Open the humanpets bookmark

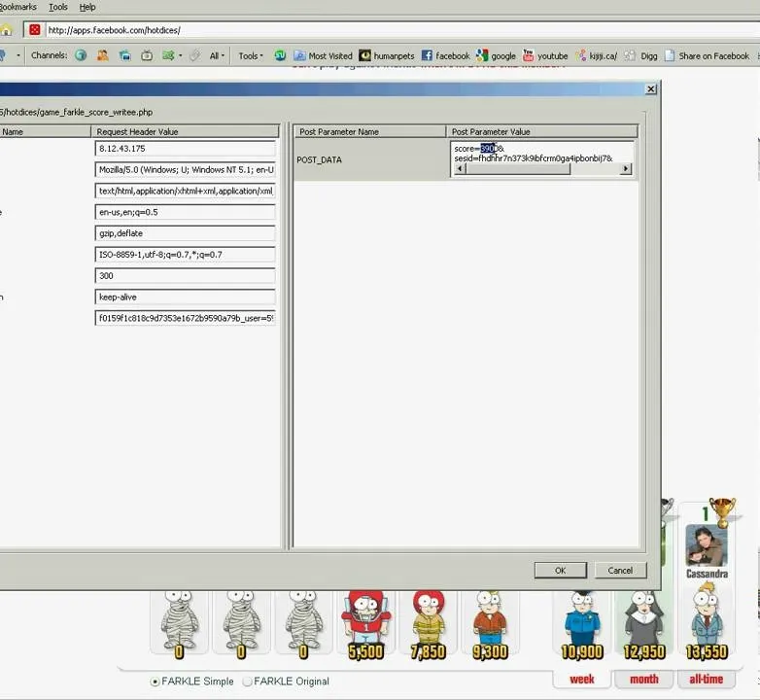click(387, 55)
